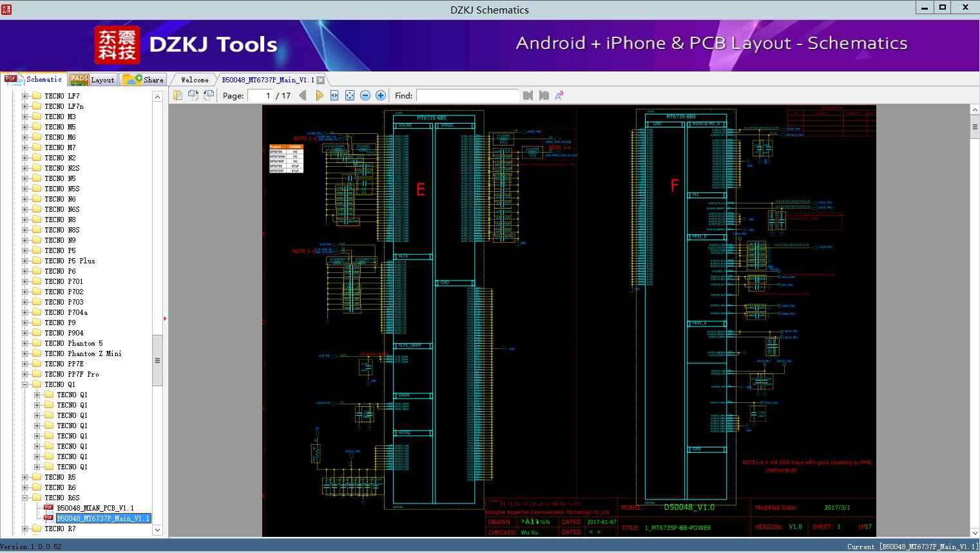Expand the TECNO Phantom 5 folder
The height and width of the screenshot is (553, 980).
(25, 343)
